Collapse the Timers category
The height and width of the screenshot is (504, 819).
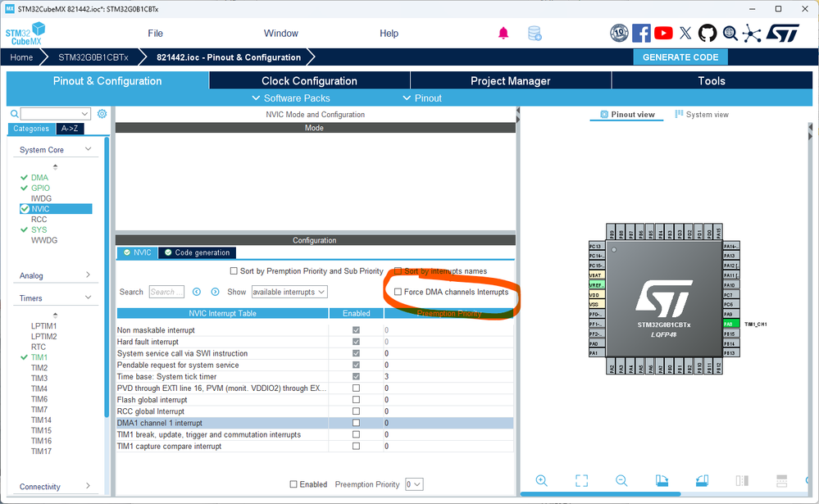coord(89,297)
